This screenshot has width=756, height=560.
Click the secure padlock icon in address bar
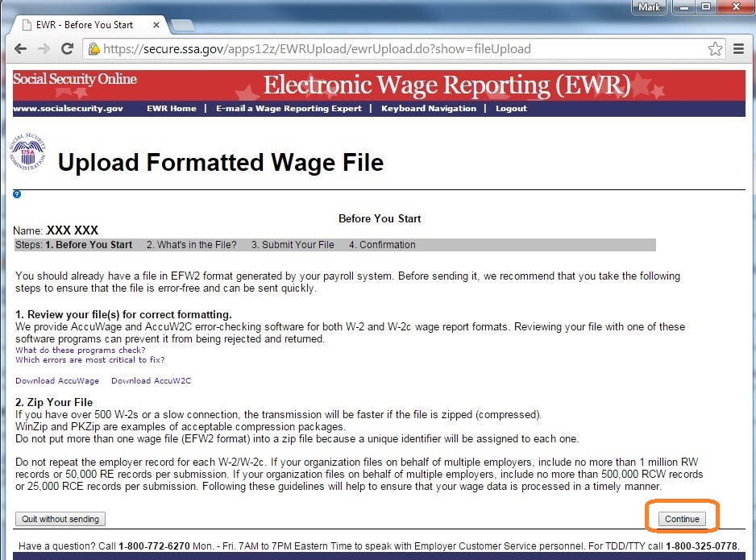coord(93,49)
